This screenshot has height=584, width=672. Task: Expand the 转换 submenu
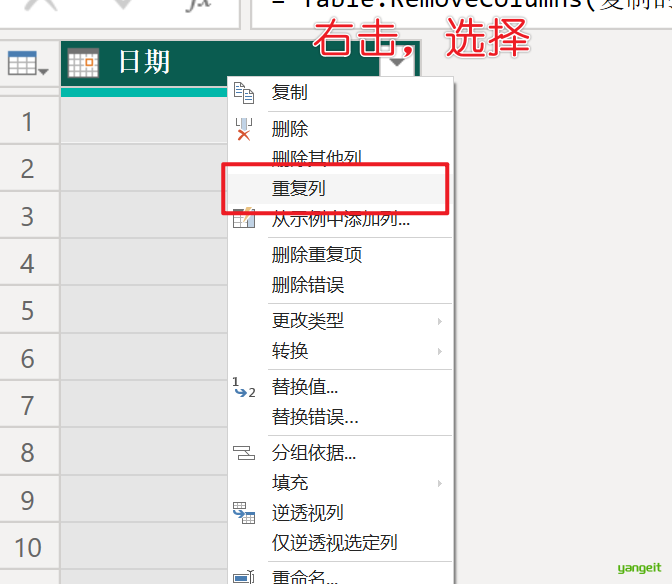439,351
